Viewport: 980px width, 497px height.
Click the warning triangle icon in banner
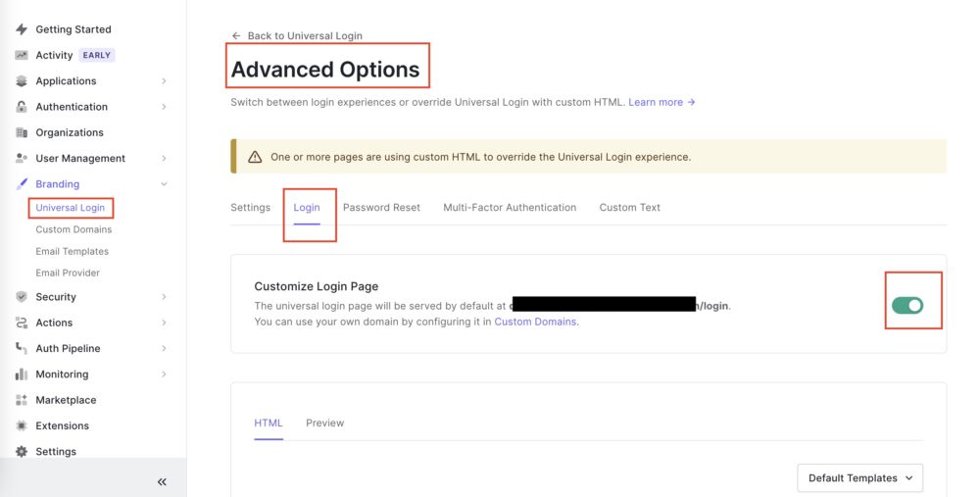tap(255, 157)
